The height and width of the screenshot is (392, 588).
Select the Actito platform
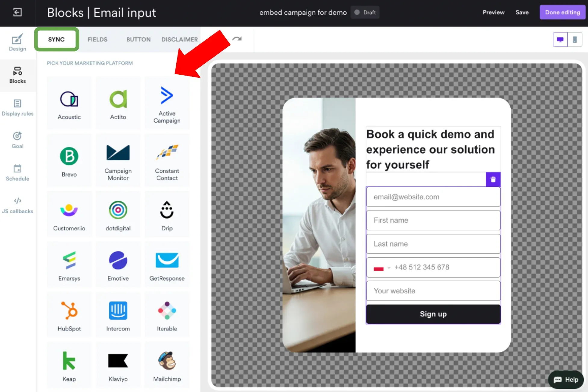pos(118,103)
